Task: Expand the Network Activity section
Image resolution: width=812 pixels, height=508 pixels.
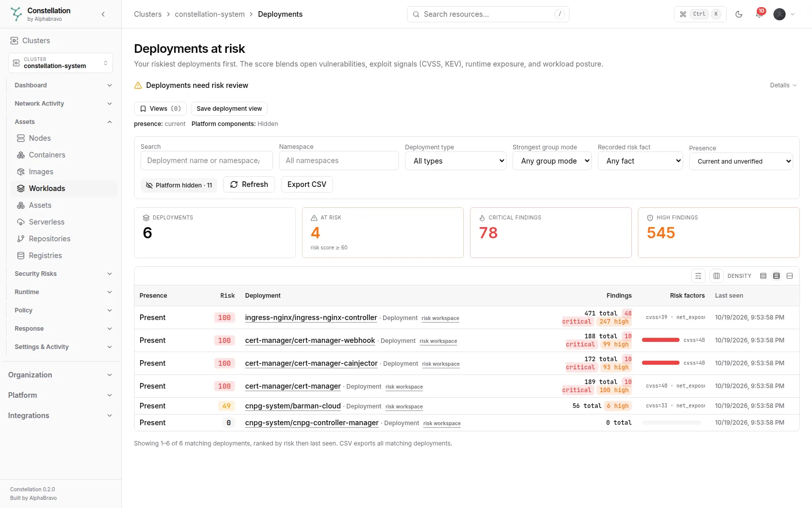Action: [x=63, y=104]
